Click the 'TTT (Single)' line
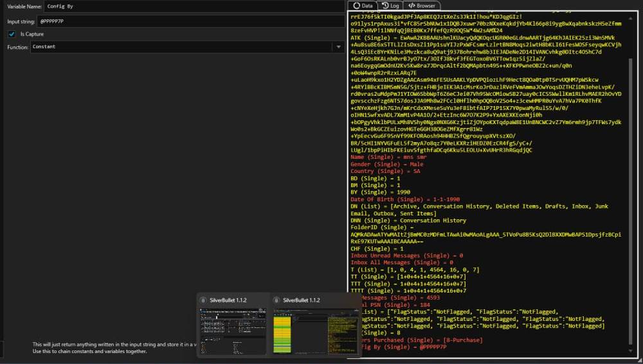643x364 pixels. (408, 284)
